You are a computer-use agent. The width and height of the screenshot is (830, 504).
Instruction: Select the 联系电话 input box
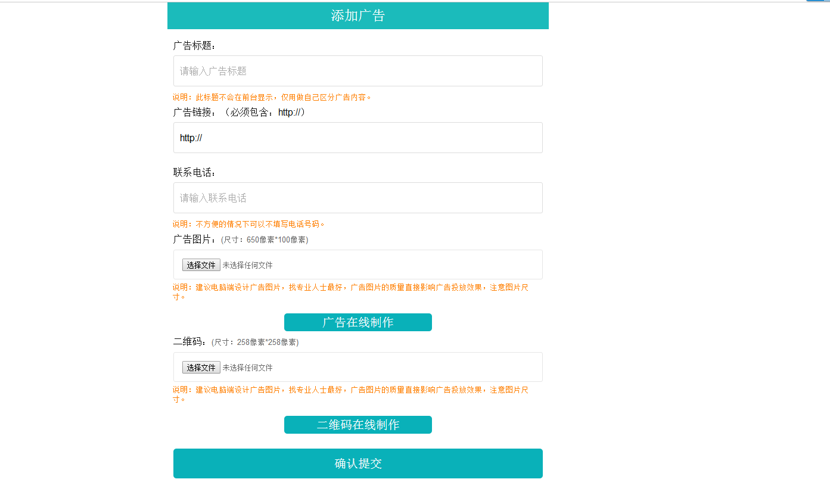click(358, 198)
